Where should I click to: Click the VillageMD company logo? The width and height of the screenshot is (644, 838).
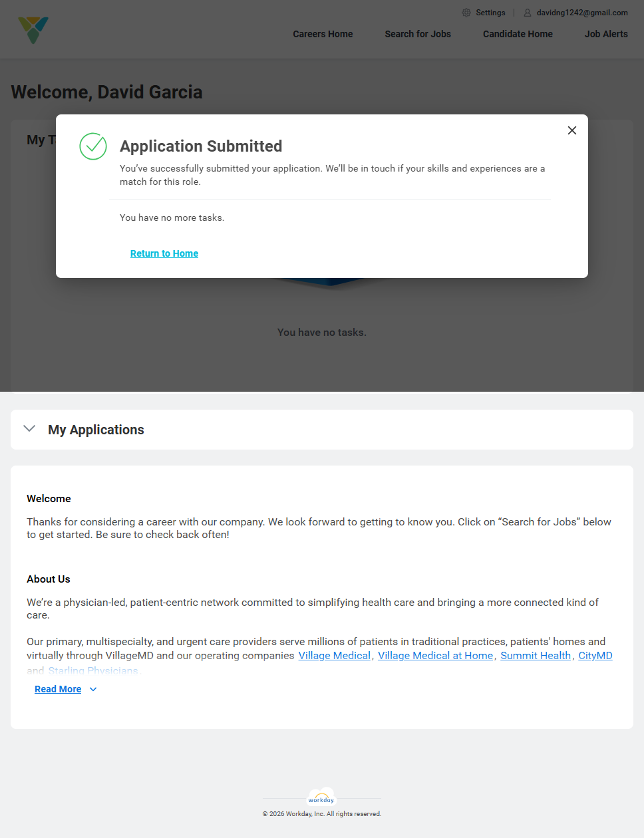(x=33, y=30)
